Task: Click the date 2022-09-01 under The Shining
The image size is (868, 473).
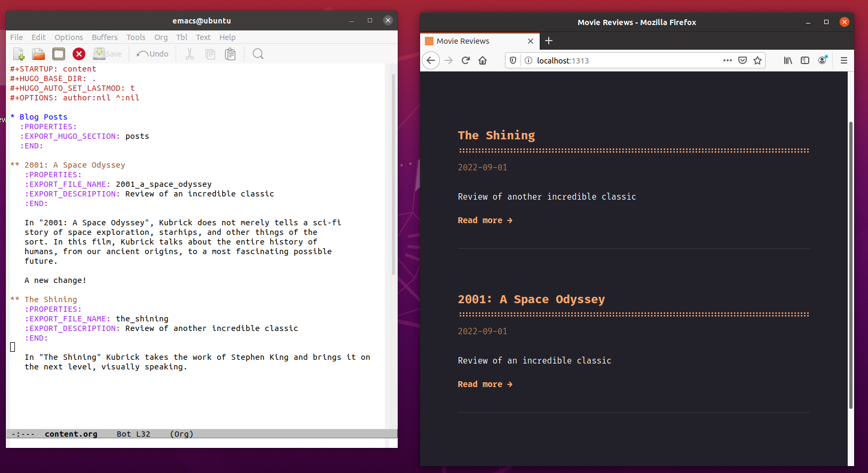Action: tap(483, 167)
